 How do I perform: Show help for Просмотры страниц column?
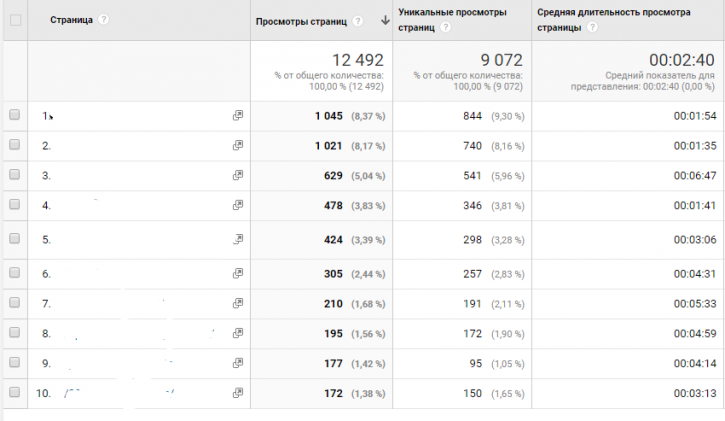click(357, 21)
